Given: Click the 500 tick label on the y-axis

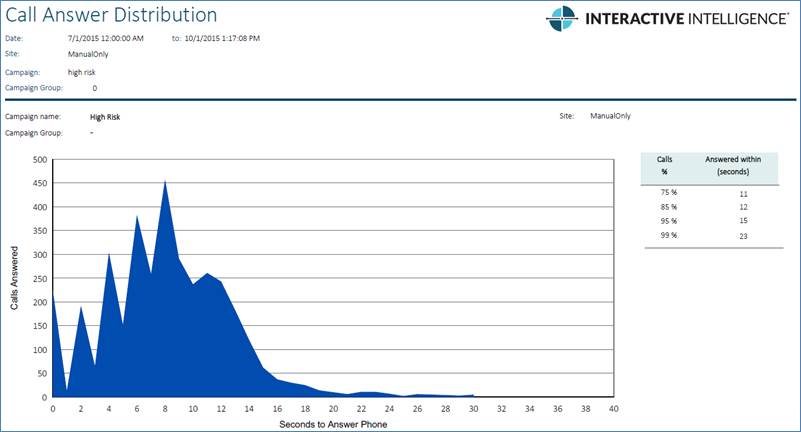Looking at the screenshot, I should pos(39,159).
